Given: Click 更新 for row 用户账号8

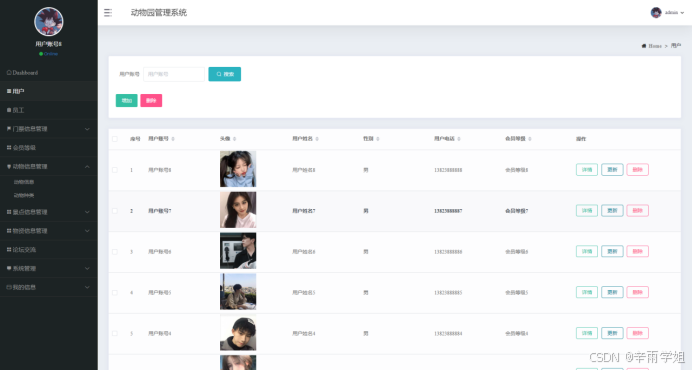Looking at the screenshot, I should (x=612, y=170).
